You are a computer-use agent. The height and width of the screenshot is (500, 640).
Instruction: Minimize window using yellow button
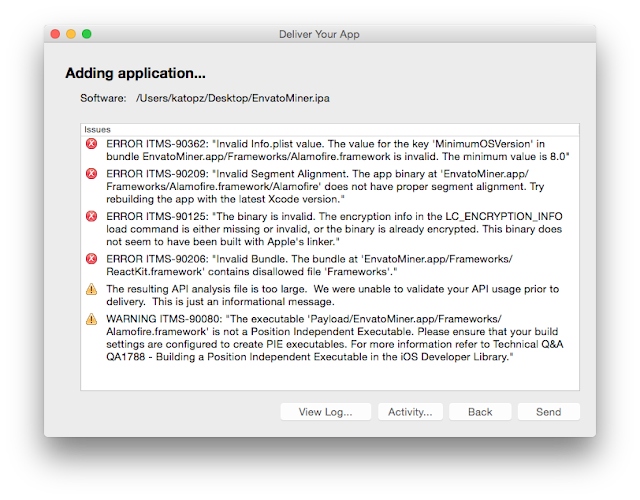(71, 34)
